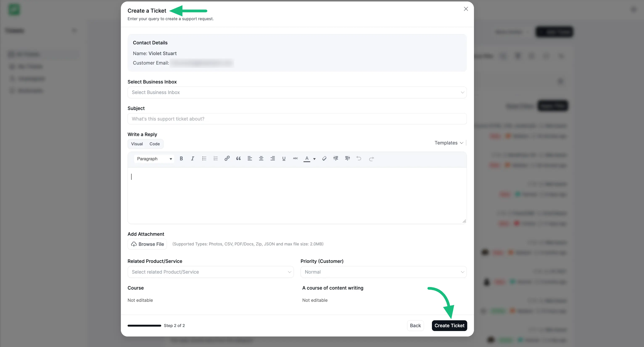
Task: Insert a hyperlink using the link icon
Action: pos(227,158)
